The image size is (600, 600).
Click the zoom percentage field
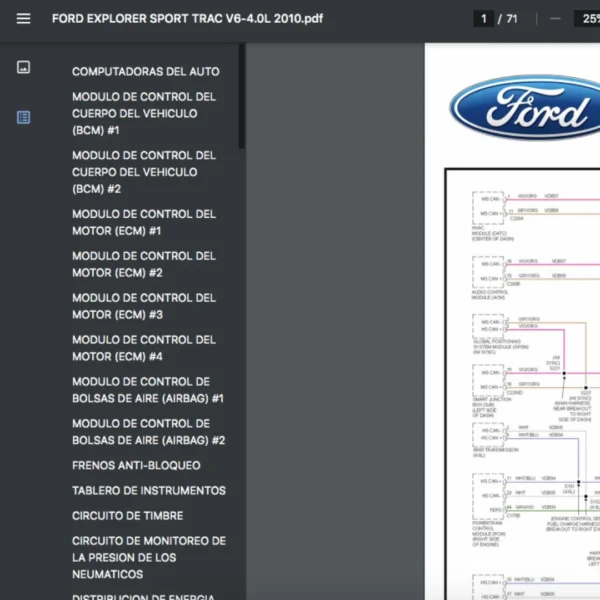[584, 19]
